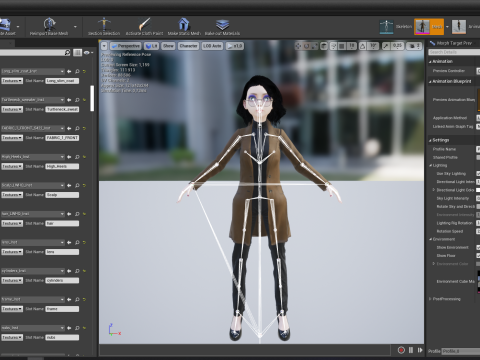Viewport: 480px width, 360px height.
Task: Open the Long_slim_coat material dropdown
Action: point(33,71)
